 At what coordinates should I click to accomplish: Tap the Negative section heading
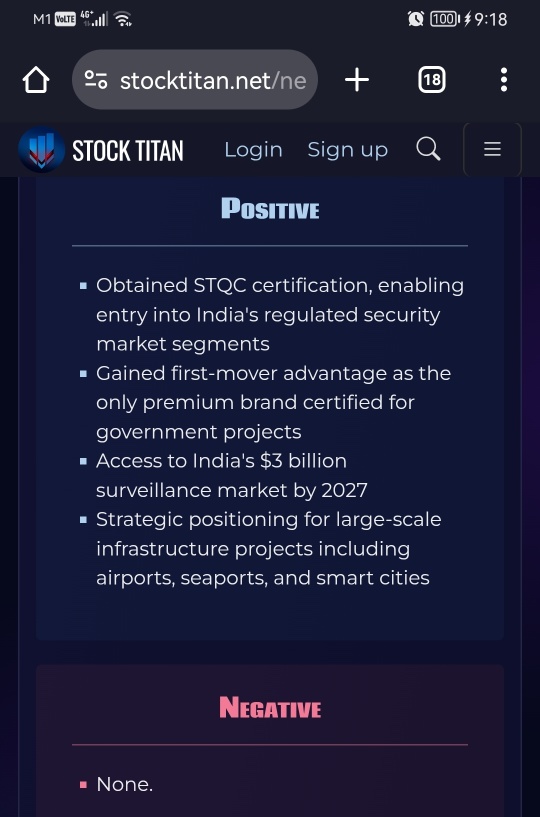[x=270, y=708]
